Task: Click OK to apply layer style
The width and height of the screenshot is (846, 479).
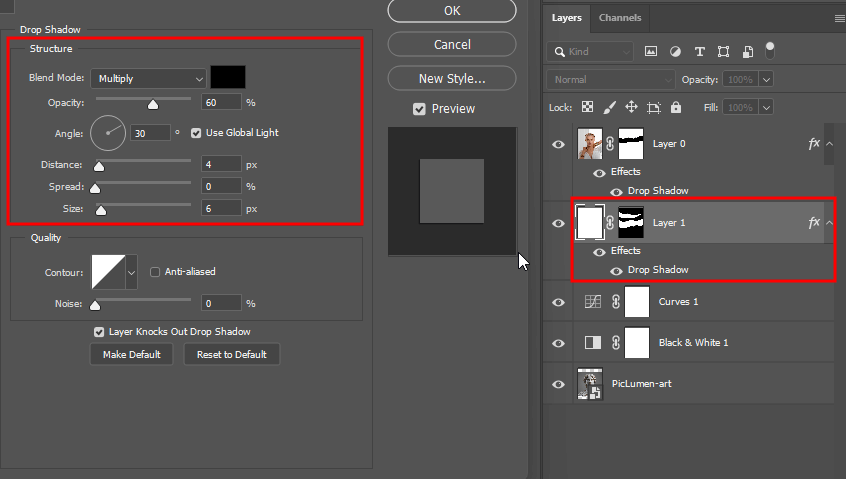Action: pos(452,11)
